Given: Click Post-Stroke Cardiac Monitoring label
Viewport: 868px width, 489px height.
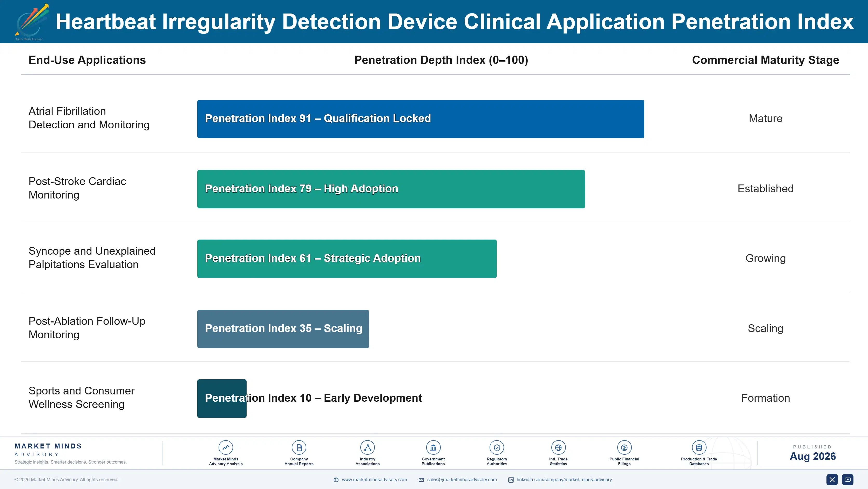Looking at the screenshot, I should coord(77,188).
